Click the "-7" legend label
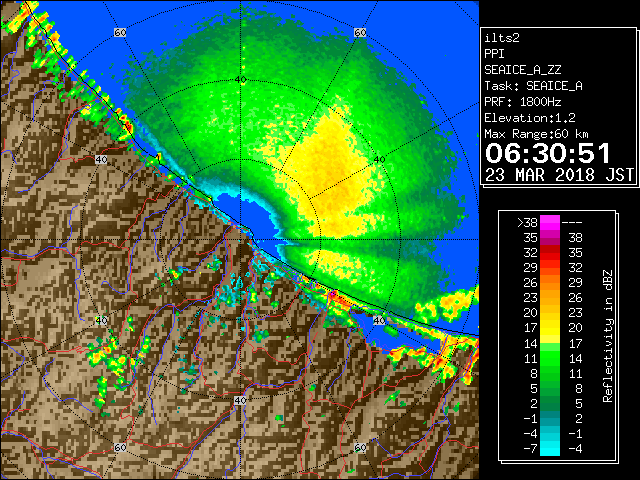640x480 pixels. tap(530, 449)
